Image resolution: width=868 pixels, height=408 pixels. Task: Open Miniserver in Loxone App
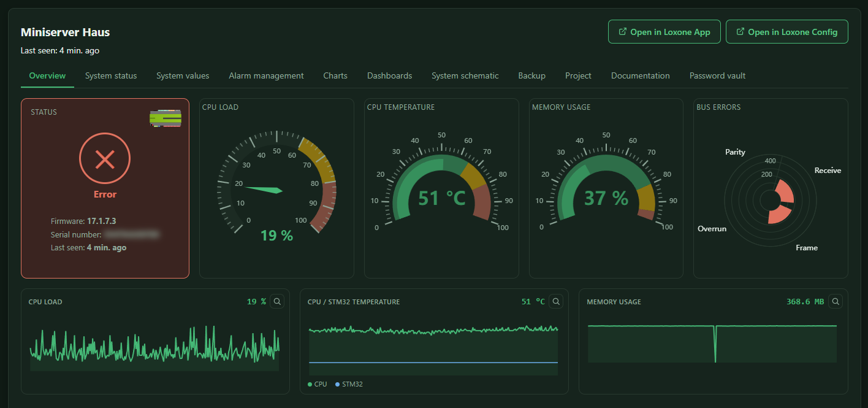664,32
